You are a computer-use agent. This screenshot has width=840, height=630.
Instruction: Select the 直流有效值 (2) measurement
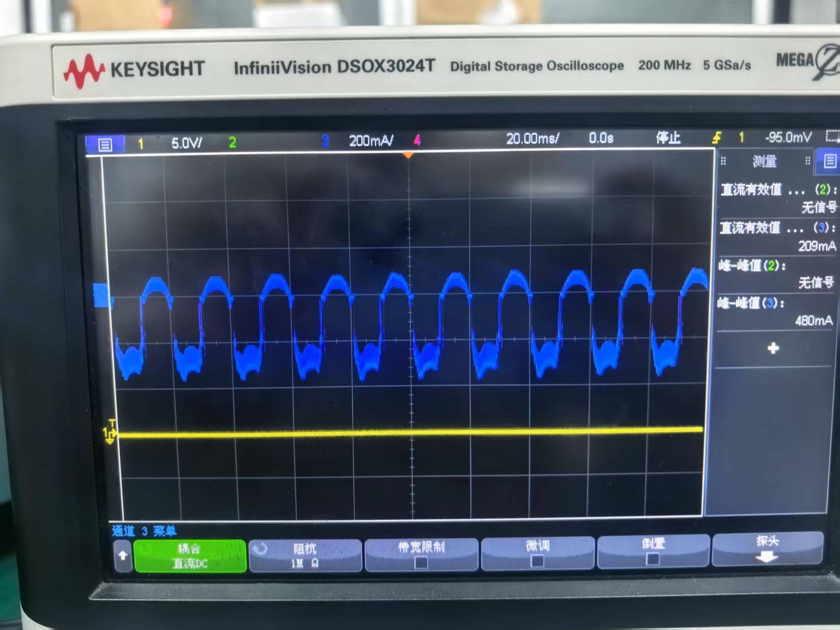(x=778, y=198)
